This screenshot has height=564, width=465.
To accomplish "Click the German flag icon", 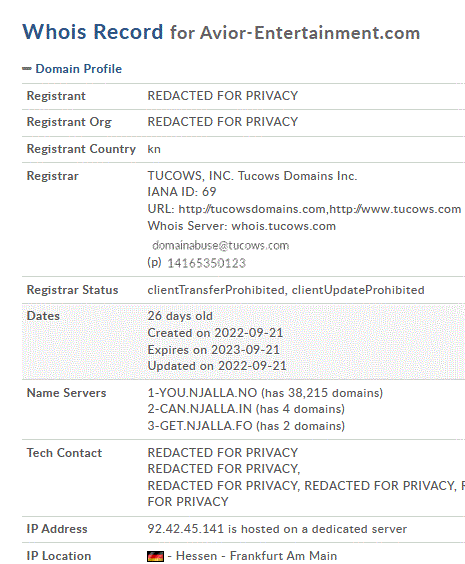I will (155, 556).
